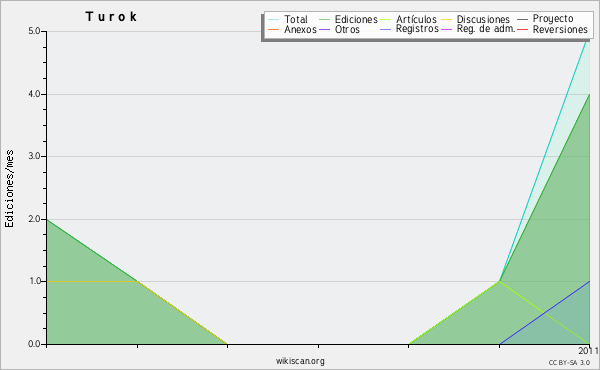Image resolution: width=600 pixels, height=370 pixels.
Task: Click the Registros legend label
Action: click(x=417, y=29)
